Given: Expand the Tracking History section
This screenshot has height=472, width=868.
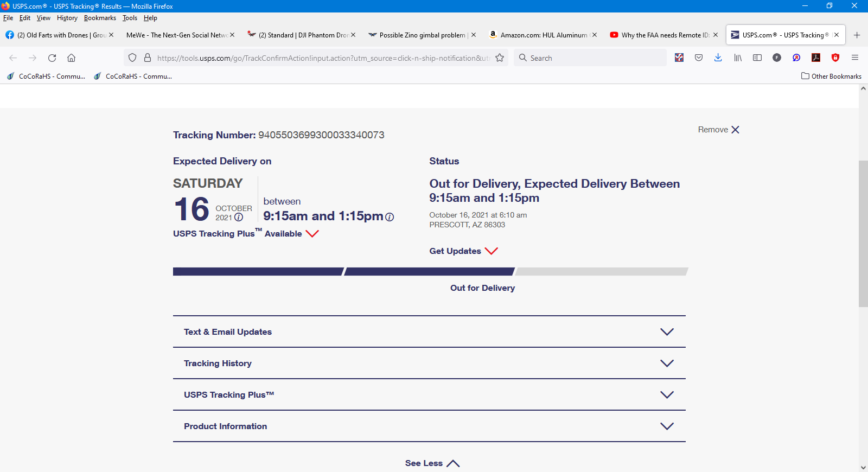Looking at the screenshot, I should pyautogui.click(x=429, y=363).
